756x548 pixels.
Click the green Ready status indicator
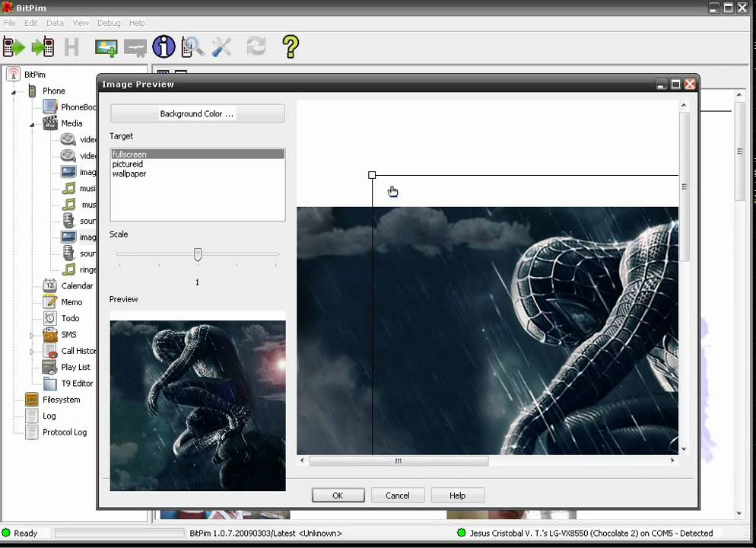click(6, 533)
